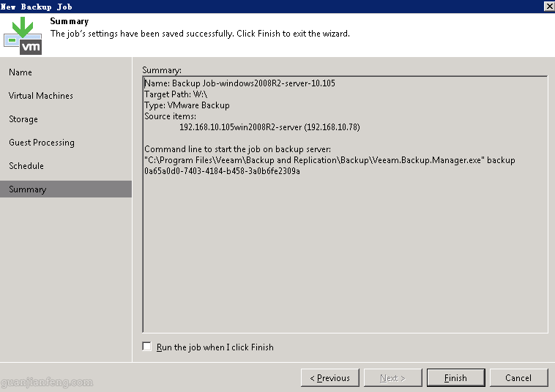Go to the Name step

tap(21, 72)
